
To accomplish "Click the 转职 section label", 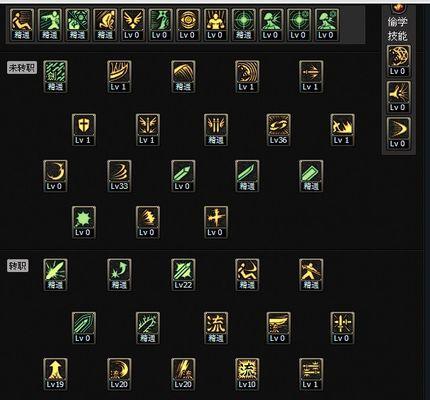I will [18, 266].
